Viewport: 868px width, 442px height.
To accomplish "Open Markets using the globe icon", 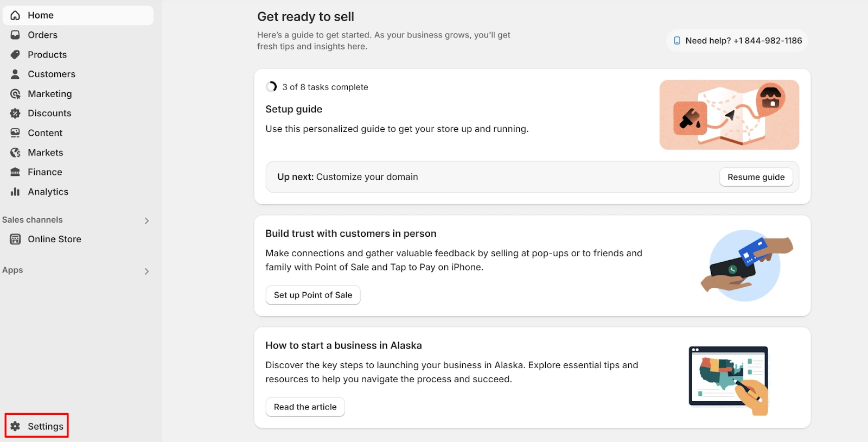I will point(15,153).
